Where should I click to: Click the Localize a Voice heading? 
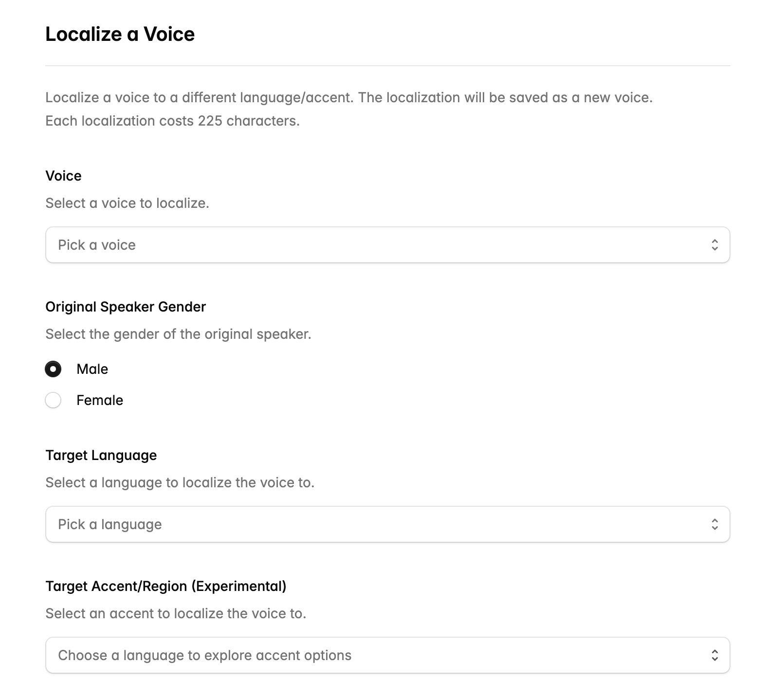tap(120, 34)
